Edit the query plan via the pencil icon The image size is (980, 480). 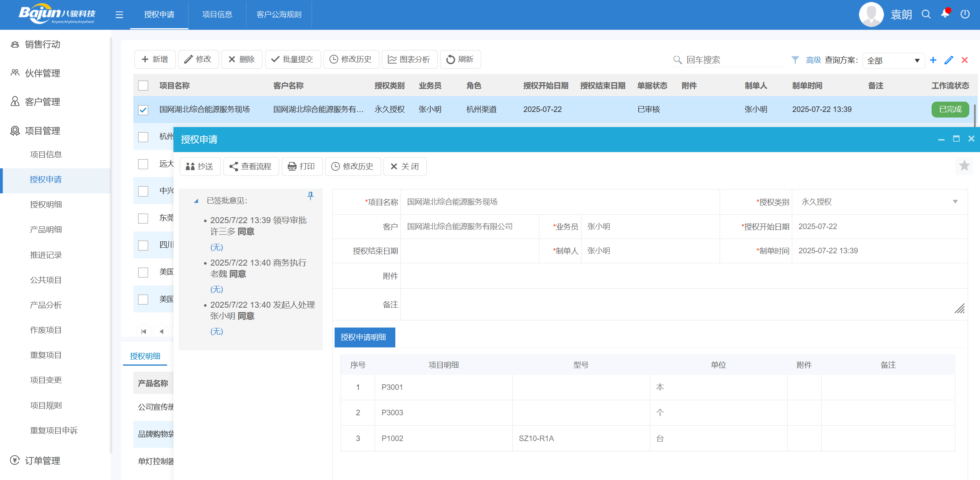949,60
